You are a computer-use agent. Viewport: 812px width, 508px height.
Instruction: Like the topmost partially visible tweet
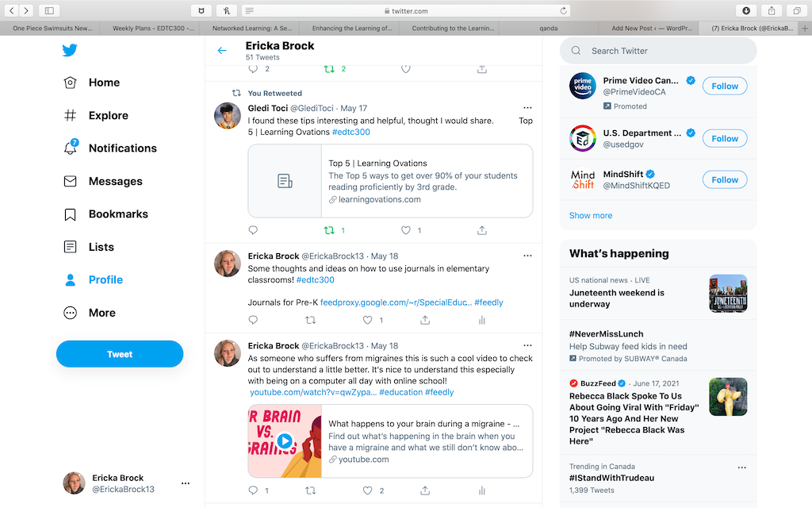click(x=406, y=69)
